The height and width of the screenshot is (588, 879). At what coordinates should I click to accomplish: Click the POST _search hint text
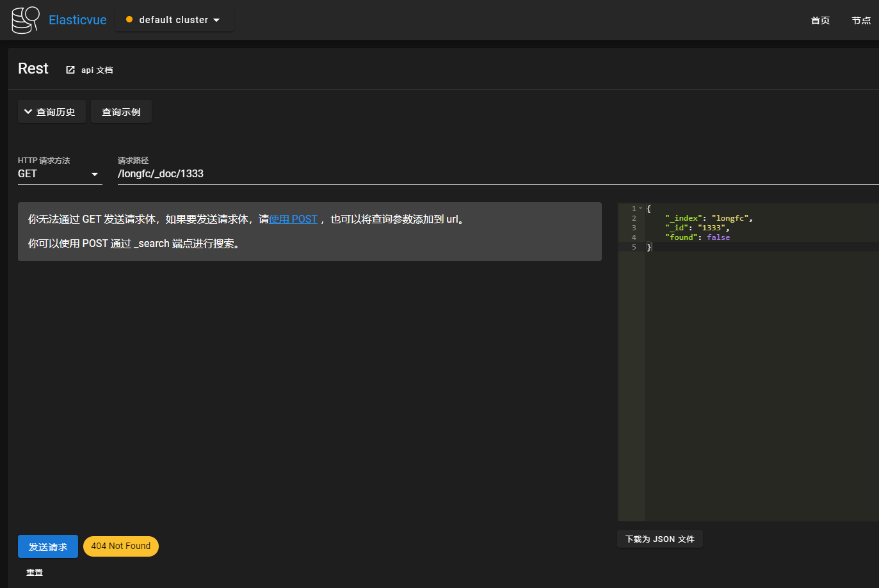coord(134,243)
